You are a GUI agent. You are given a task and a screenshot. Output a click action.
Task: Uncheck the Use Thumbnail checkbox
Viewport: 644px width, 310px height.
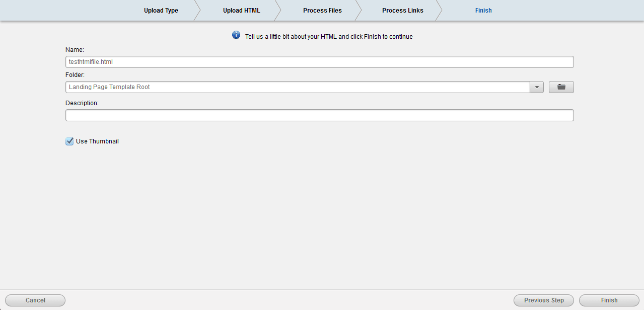pyautogui.click(x=69, y=141)
